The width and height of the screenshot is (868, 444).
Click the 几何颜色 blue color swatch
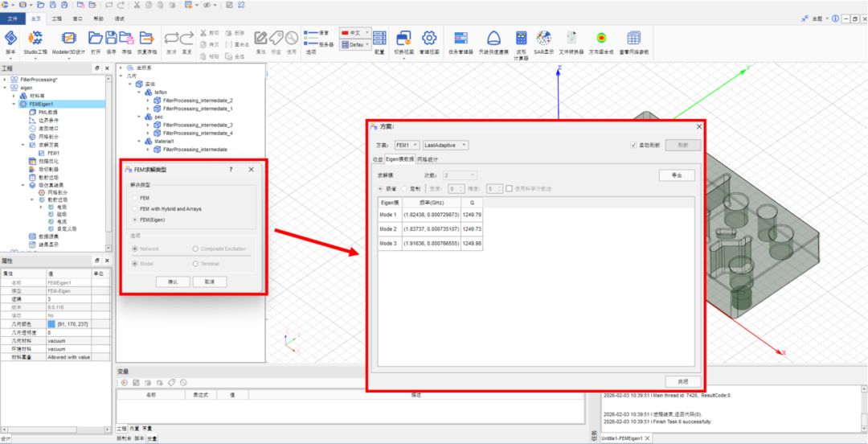[x=51, y=323]
